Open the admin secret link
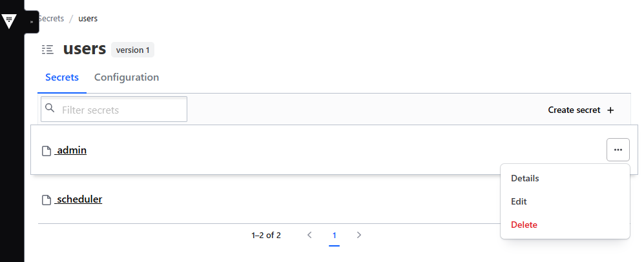This screenshot has width=644, height=262. [x=70, y=150]
